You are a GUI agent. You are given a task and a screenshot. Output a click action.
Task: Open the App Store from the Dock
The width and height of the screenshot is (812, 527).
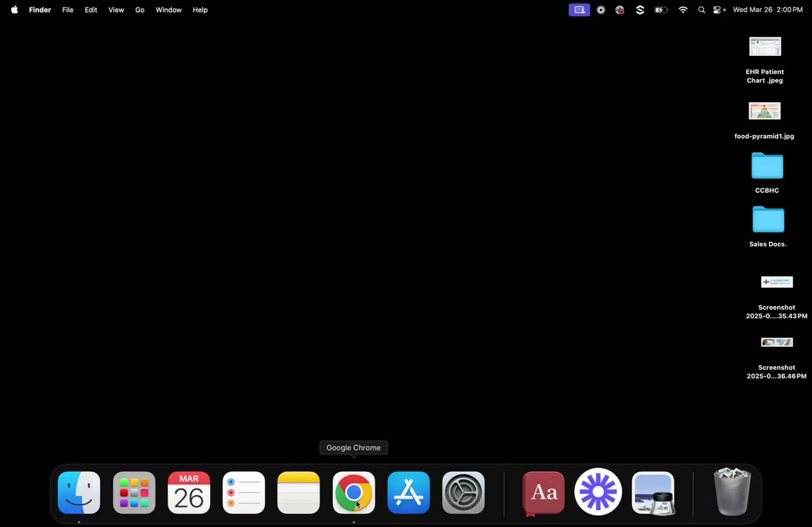pyautogui.click(x=409, y=493)
